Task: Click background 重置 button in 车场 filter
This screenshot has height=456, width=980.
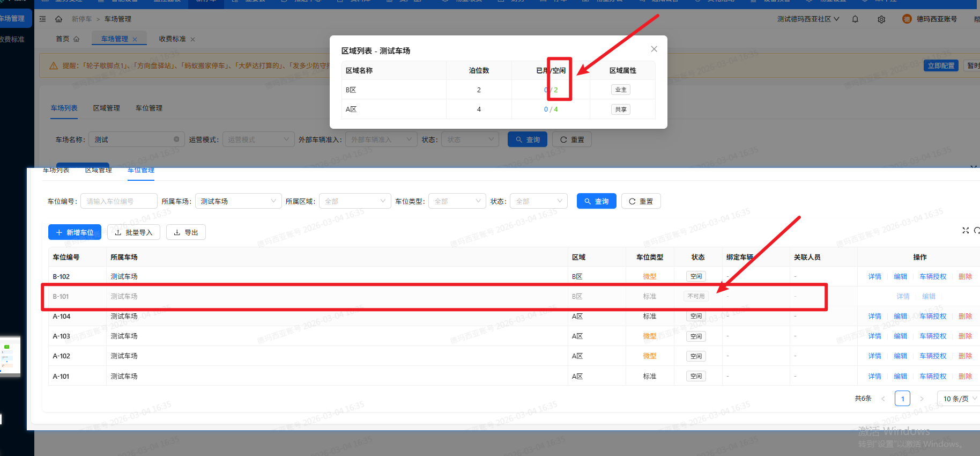Action: tap(572, 139)
